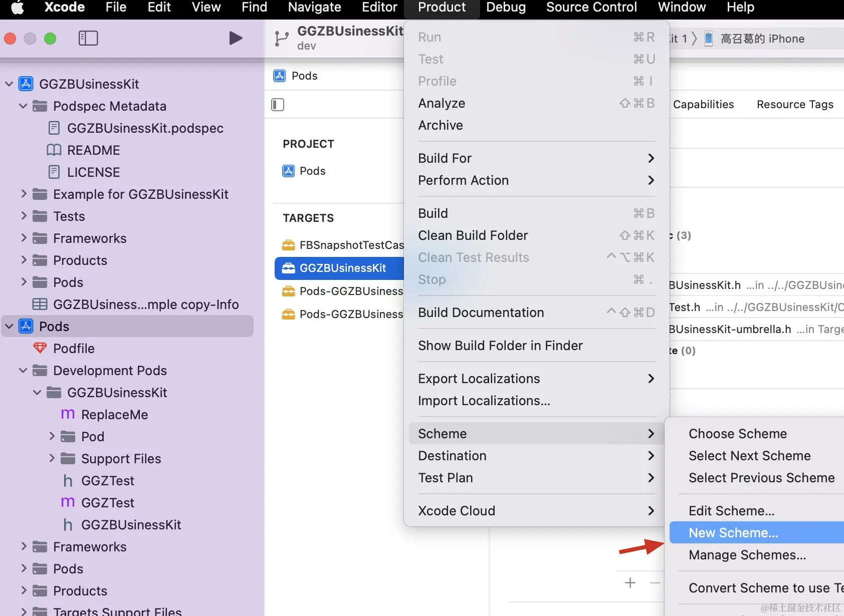Image resolution: width=844 pixels, height=616 pixels.
Task: Select the GGZBUsinessKit target
Action: (339, 268)
